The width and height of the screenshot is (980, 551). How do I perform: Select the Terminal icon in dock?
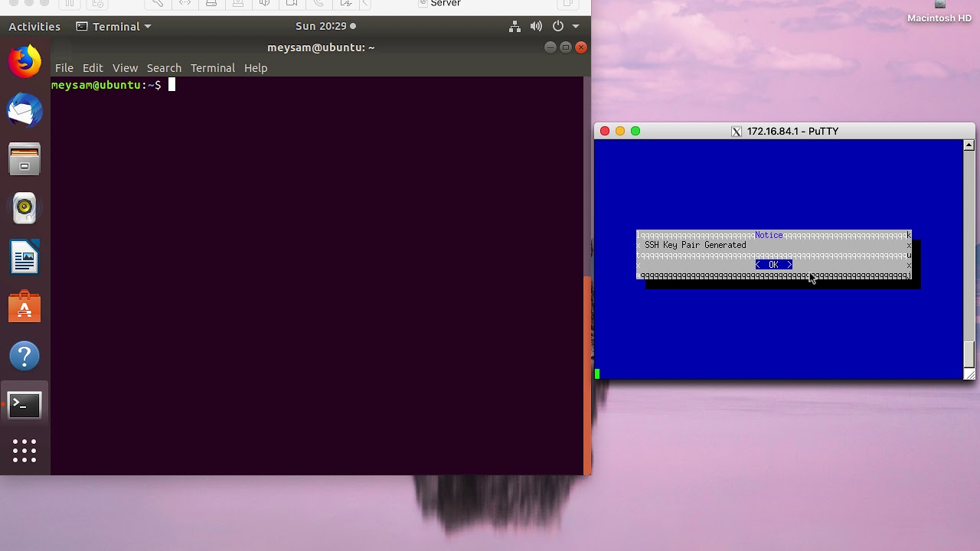coord(24,405)
